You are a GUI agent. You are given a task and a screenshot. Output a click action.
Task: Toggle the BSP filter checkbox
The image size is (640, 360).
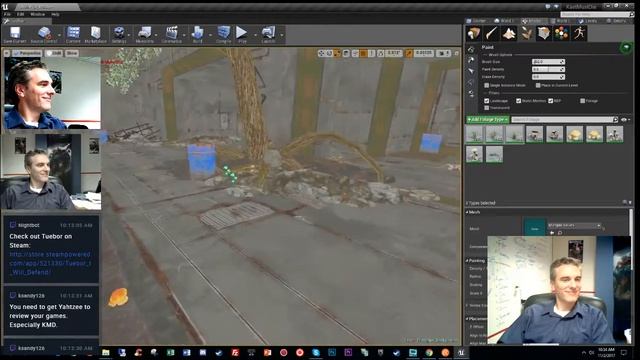551,100
